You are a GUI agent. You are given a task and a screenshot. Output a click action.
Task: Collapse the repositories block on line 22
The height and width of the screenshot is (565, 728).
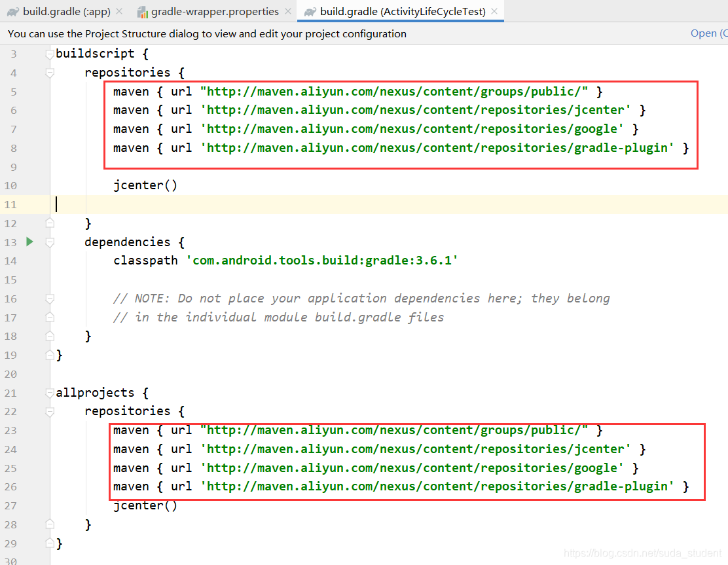point(50,411)
